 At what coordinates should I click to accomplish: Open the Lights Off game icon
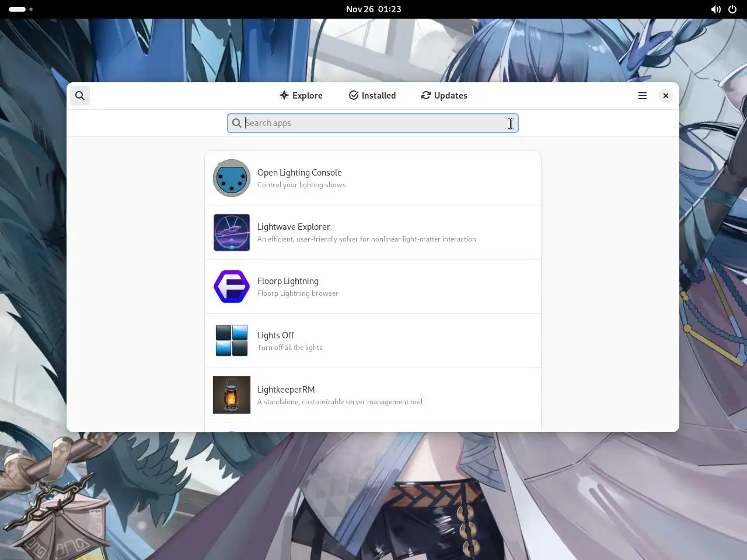(x=232, y=341)
